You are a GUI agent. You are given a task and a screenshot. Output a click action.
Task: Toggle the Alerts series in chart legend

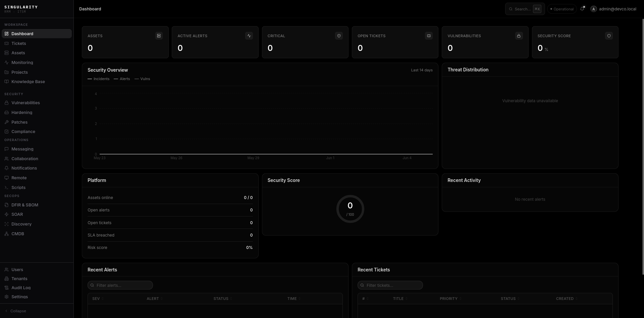click(x=122, y=79)
